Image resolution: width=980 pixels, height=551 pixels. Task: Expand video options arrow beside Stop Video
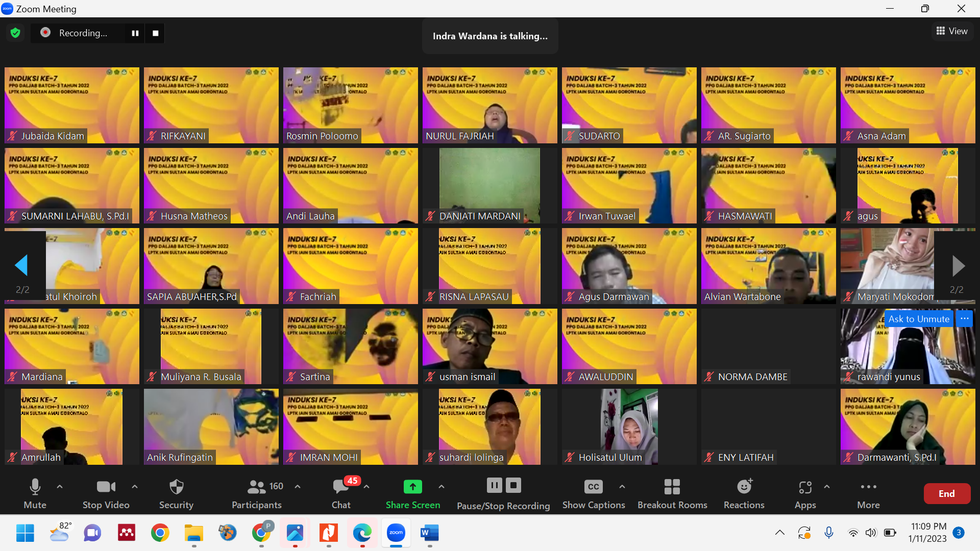pos(135,487)
